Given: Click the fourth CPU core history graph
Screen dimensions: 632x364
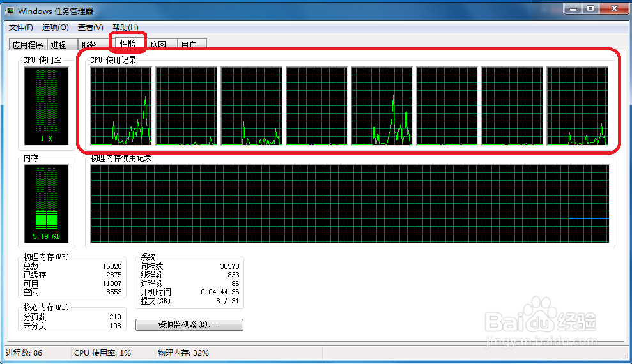Looking at the screenshot, I should click(x=316, y=106).
